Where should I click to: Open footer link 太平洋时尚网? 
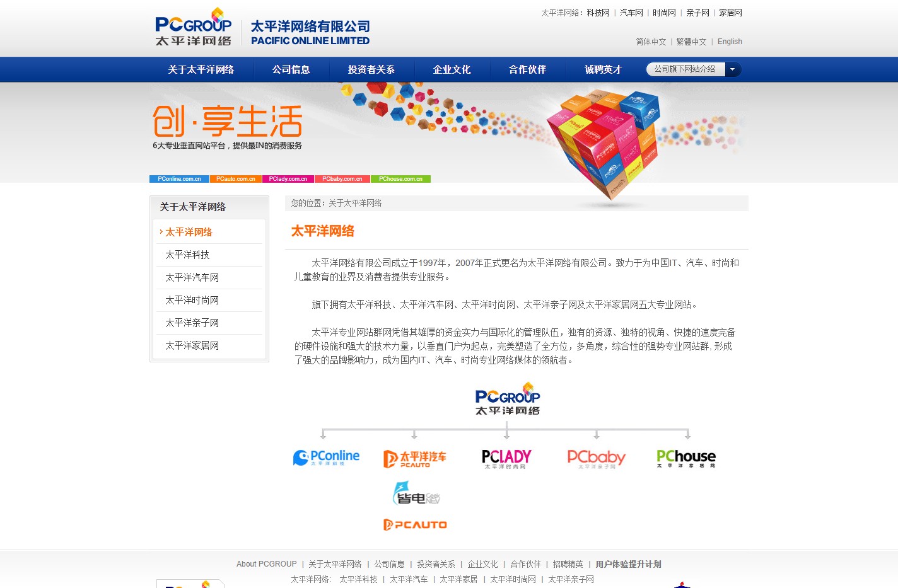[x=513, y=579]
